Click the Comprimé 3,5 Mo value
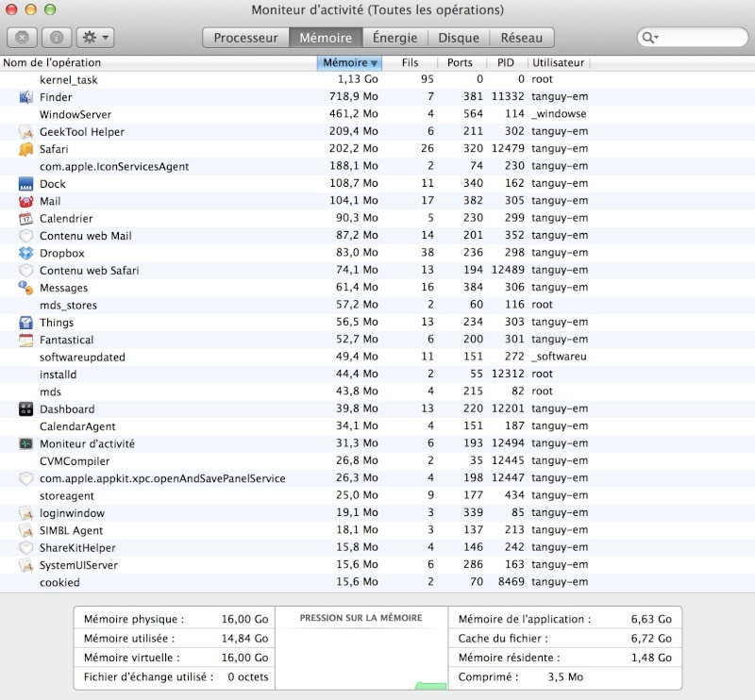The height and width of the screenshot is (700, 755). click(x=565, y=677)
